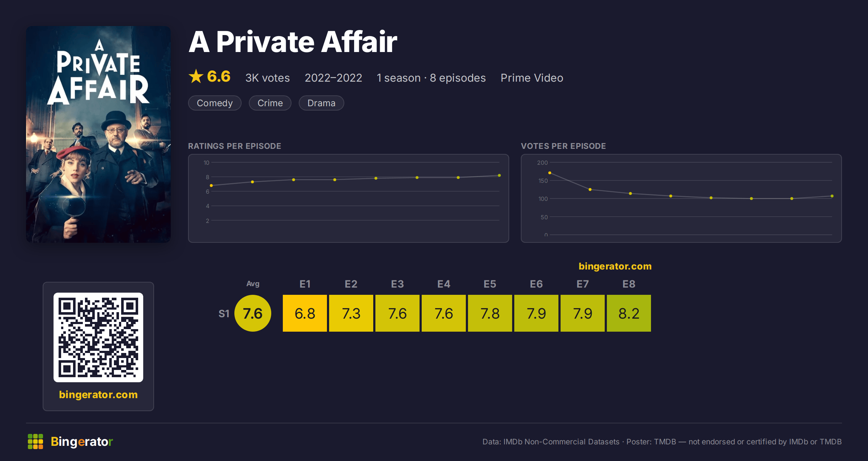Click the E3 column header

coord(397,284)
